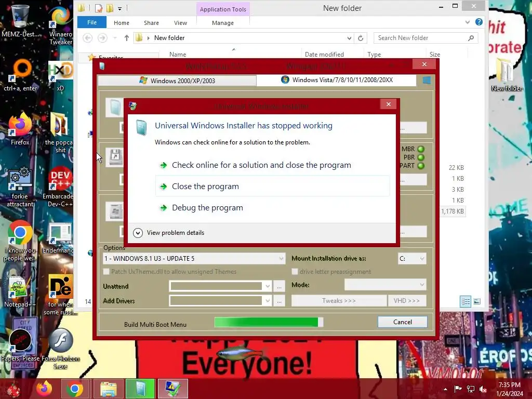
Task: Go up one folder level in Explorer
Action: (127, 38)
